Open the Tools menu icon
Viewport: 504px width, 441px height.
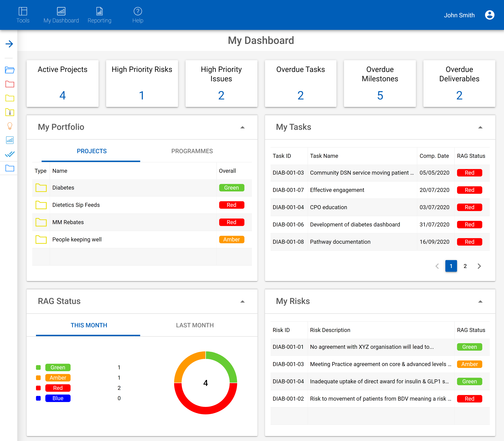(x=23, y=11)
